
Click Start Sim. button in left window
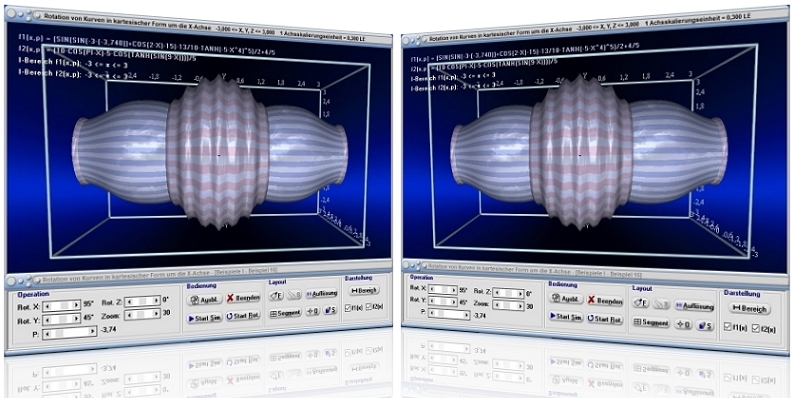pyautogui.click(x=205, y=317)
